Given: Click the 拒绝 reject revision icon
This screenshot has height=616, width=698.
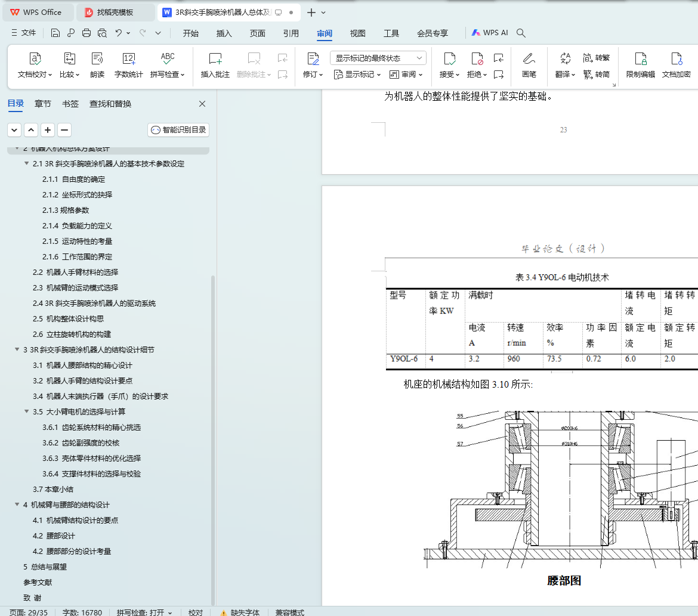Looking at the screenshot, I should (x=477, y=59).
